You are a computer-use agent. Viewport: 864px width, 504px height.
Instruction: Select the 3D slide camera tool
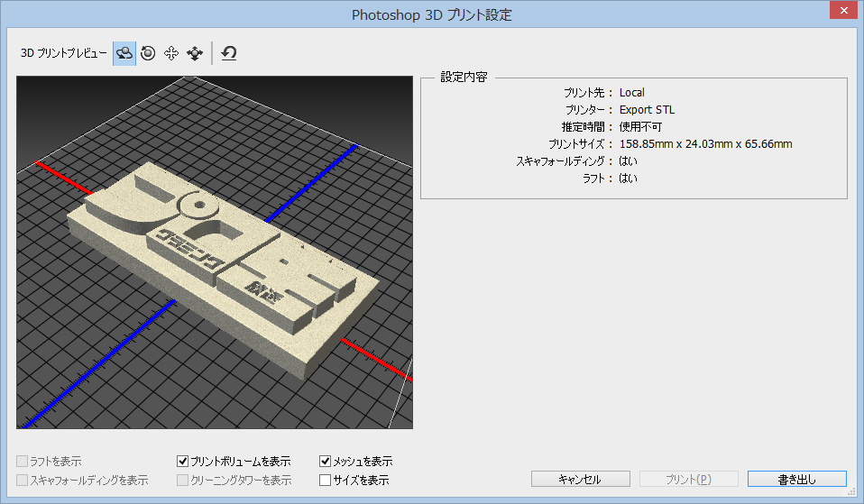coord(194,53)
